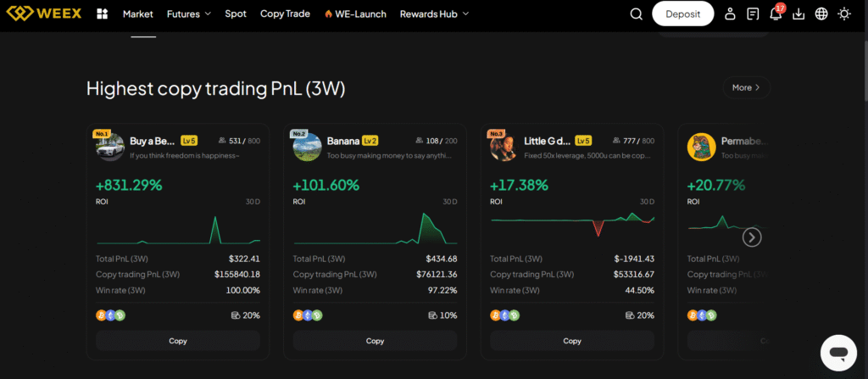Click the Little G d... trader name
Screen dimensions: 868x379
click(548, 141)
